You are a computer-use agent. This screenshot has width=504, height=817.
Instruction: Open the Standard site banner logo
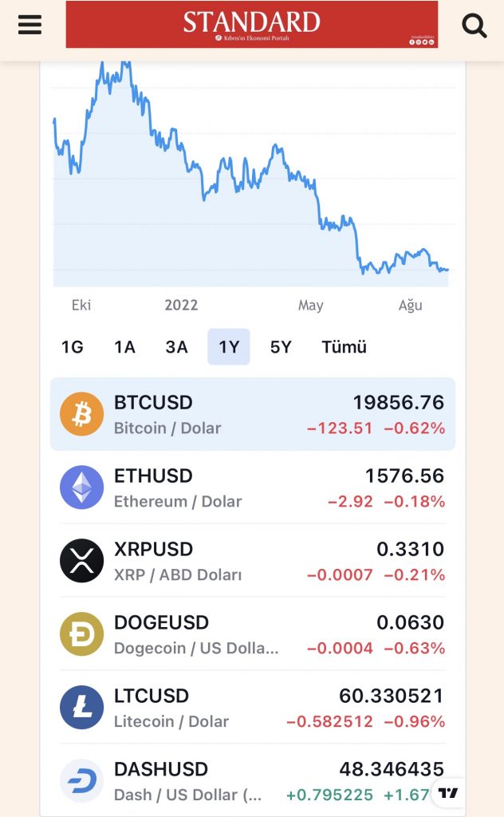tap(252, 25)
